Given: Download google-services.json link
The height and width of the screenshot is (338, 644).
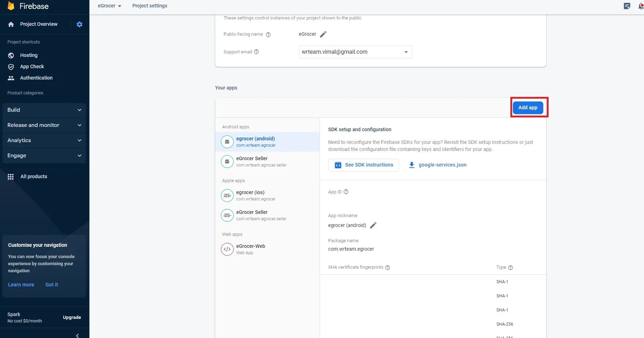Looking at the screenshot, I should [442, 165].
